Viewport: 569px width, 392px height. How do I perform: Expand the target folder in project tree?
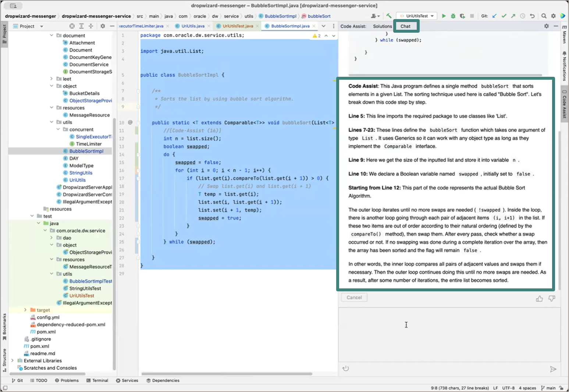[25, 310]
